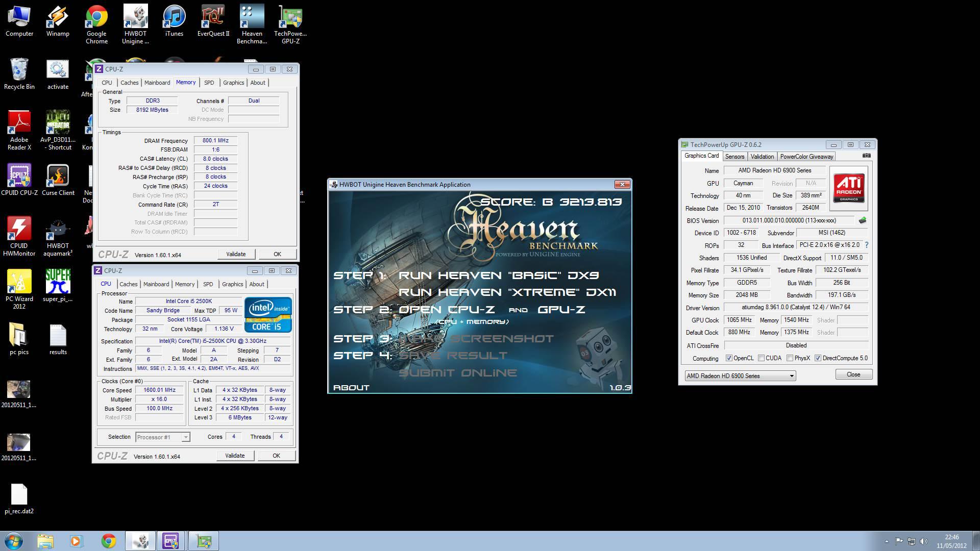980x551 pixels.
Task: Click Action Center flag tray icon
Action: (899, 541)
